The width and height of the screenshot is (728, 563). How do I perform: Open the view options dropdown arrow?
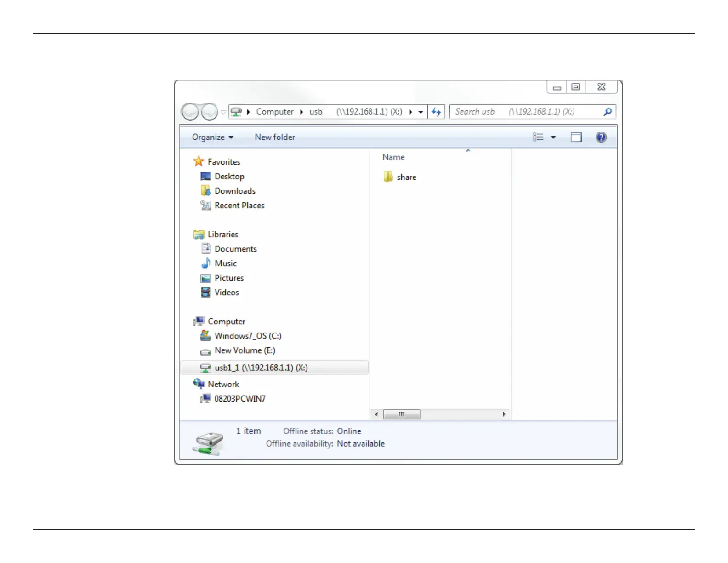click(x=553, y=137)
